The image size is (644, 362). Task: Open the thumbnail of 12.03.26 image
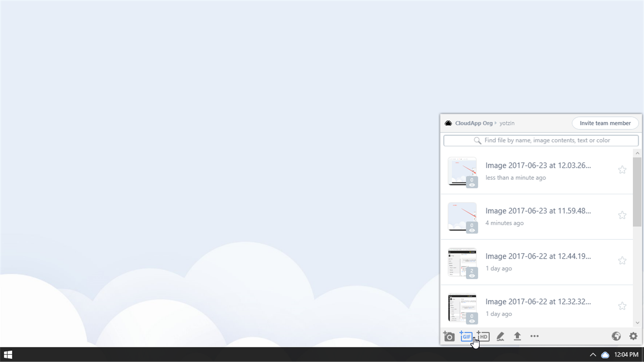462,171
